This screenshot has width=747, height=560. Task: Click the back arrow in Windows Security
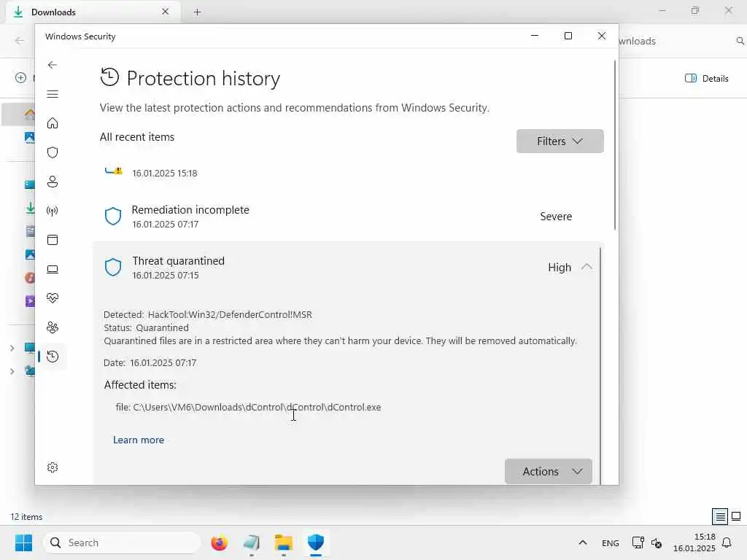point(53,65)
